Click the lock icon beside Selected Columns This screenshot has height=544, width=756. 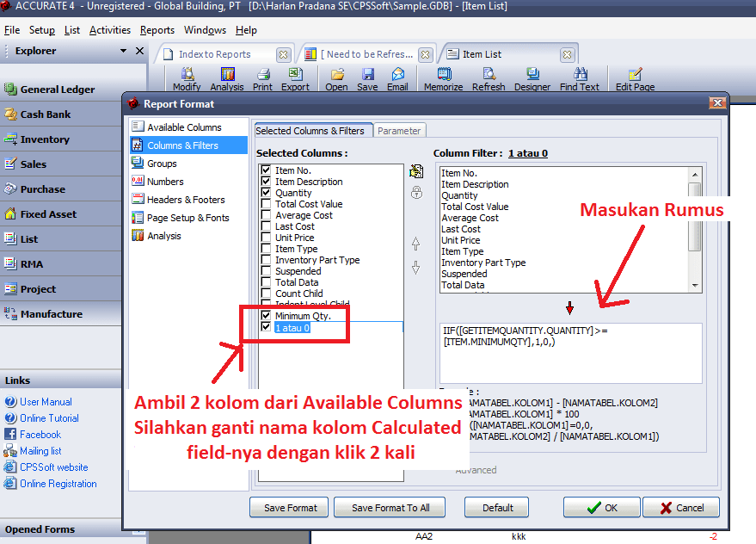coord(416,193)
